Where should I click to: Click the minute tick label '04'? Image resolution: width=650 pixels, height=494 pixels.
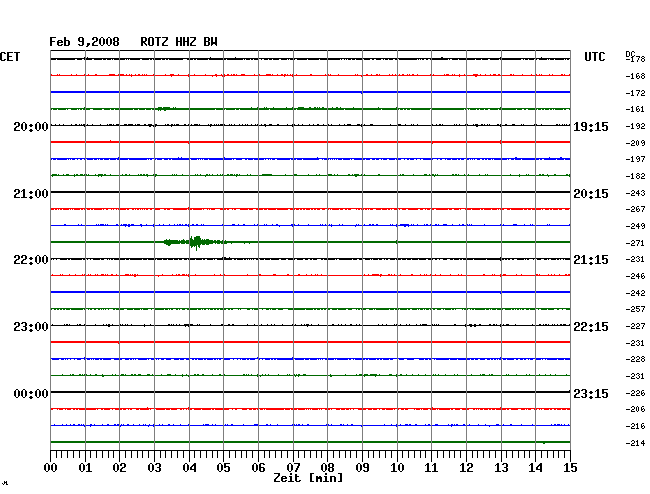click(x=189, y=468)
